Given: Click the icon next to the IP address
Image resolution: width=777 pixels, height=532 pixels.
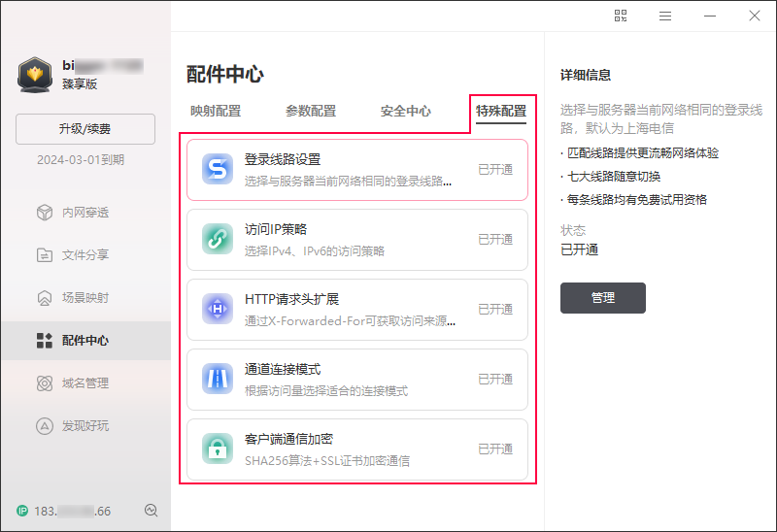Looking at the screenshot, I should pyautogui.click(x=151, y=511).
